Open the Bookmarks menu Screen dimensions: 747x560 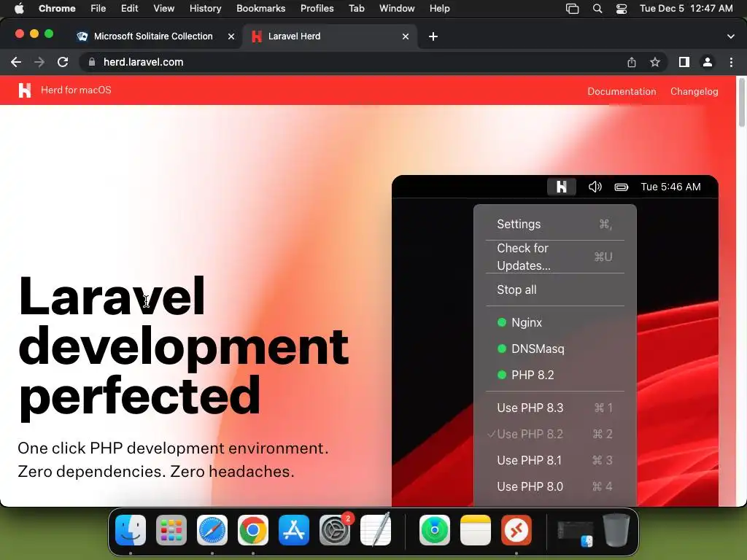pos(260,8)
